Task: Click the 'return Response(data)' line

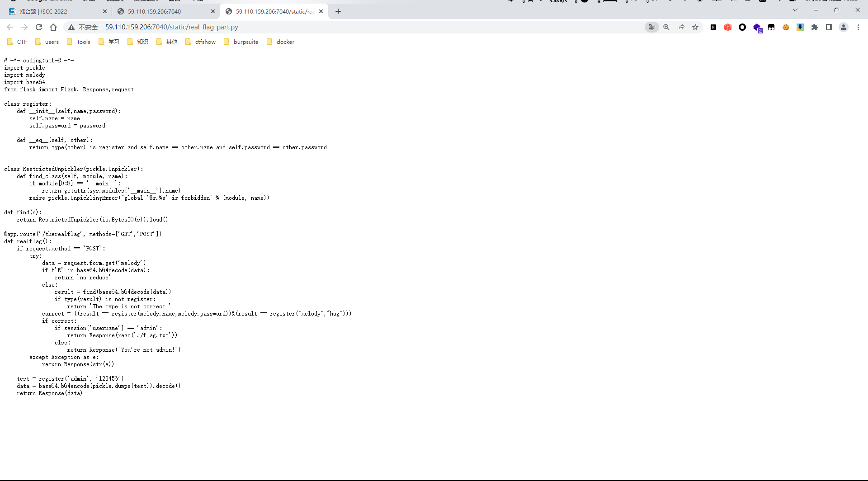Action: [x=50, y=393]
